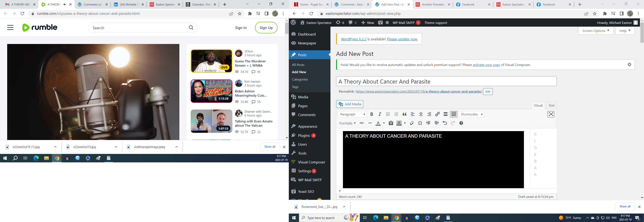644x222 pixels.
Task: Toggle distraction-free writing mode
Action: point(551,114)
